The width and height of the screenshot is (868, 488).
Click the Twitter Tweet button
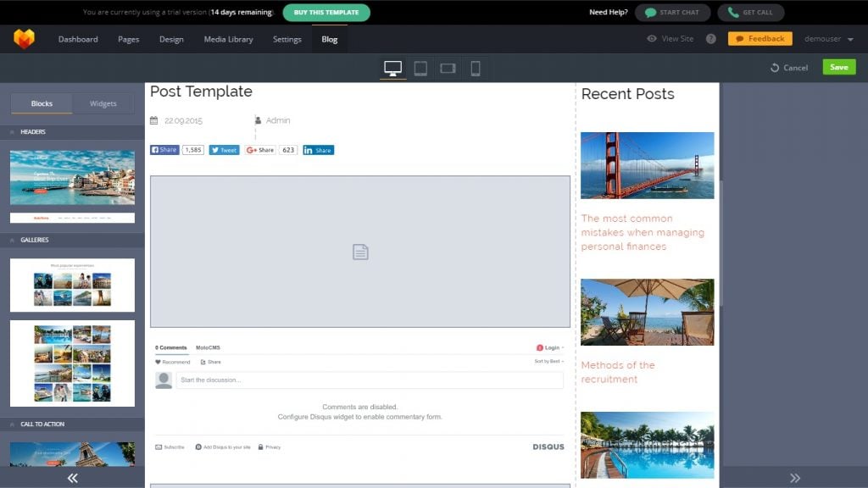click(225, 150)
